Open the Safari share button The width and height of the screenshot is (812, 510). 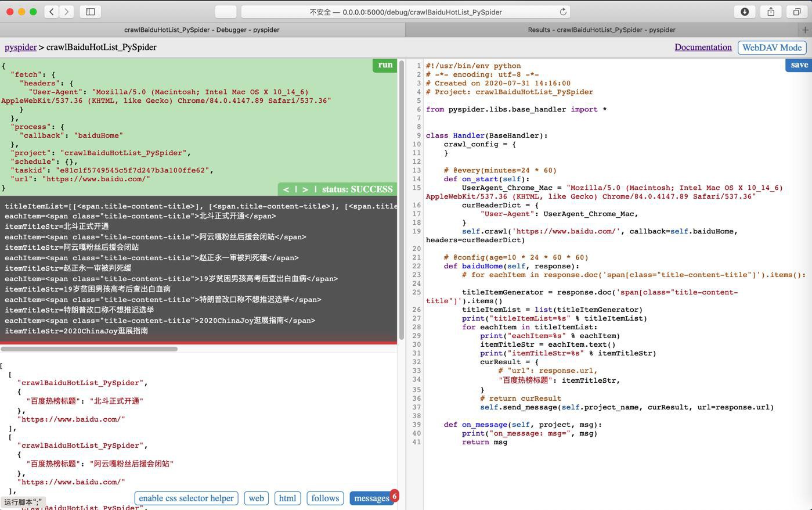(x=771, y=12)
